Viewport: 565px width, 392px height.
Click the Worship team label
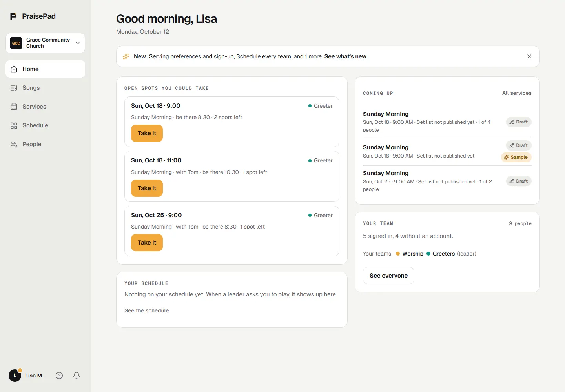click(x=413, y=254)
